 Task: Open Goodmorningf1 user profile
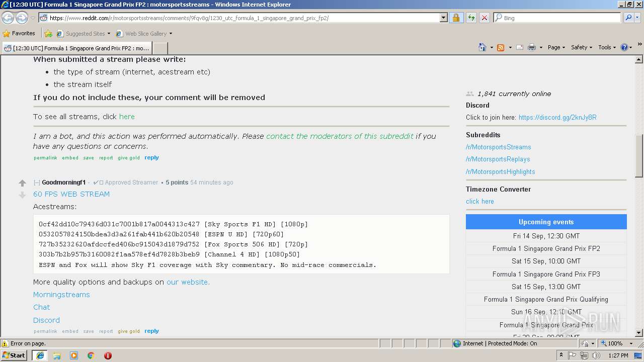click(x=64, y=183)
